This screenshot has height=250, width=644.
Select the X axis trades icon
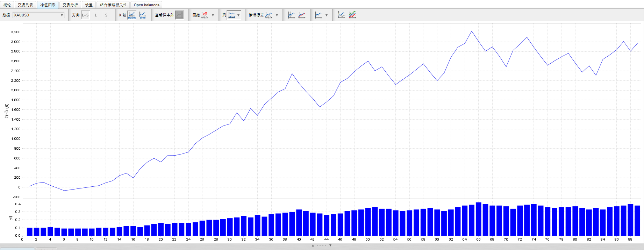pos(132,15)
